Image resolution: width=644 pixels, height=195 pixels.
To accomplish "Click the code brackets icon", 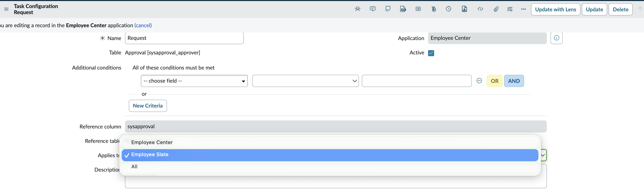I will (x=480, y=9).
